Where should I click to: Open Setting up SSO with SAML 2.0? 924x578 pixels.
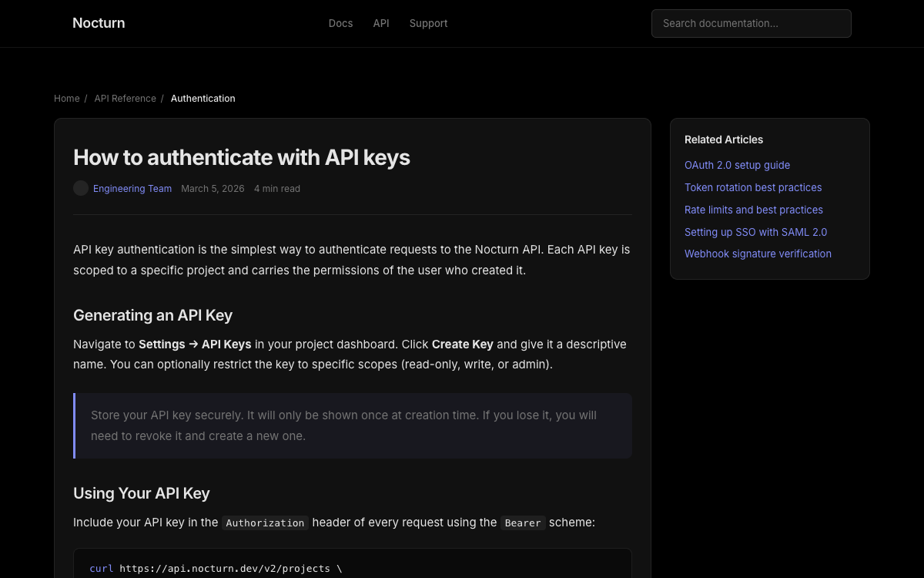(755, 232)
